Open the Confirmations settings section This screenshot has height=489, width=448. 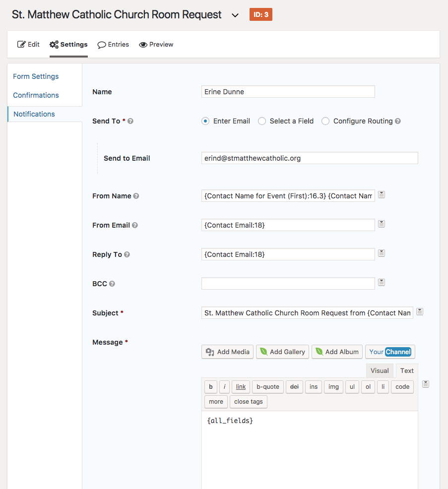36,95
